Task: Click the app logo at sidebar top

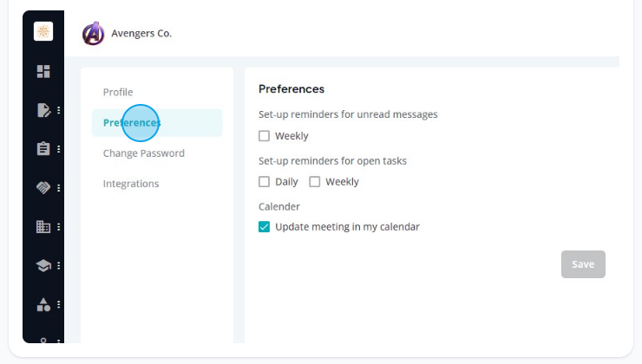Action: [x=43, y=31]
